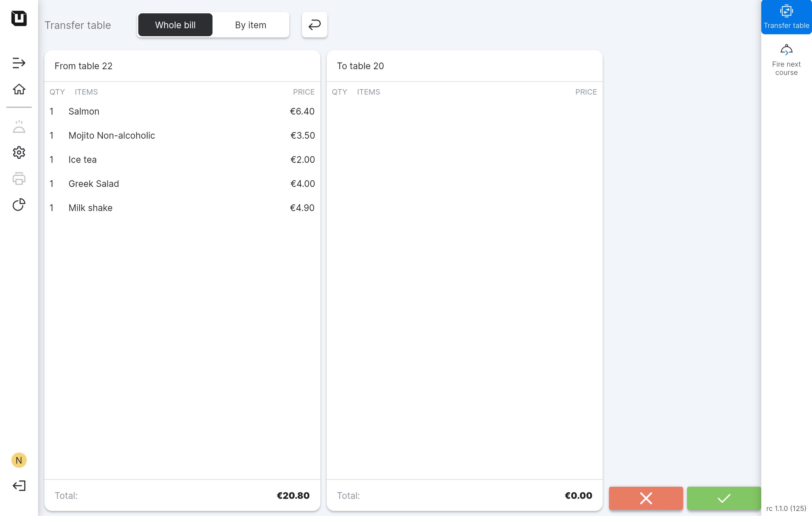Click Greek Salad price €4.00

pyautogui.click(x=302, y=184)
